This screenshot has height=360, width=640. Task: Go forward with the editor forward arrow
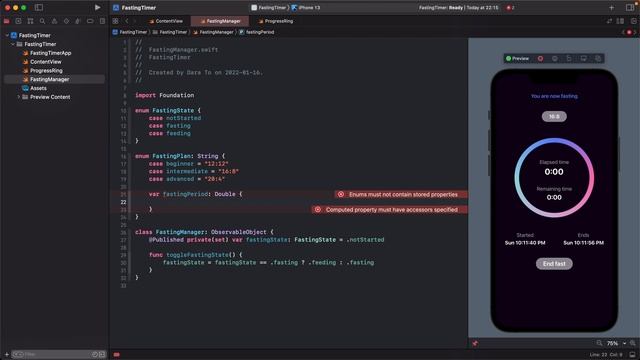135,21
